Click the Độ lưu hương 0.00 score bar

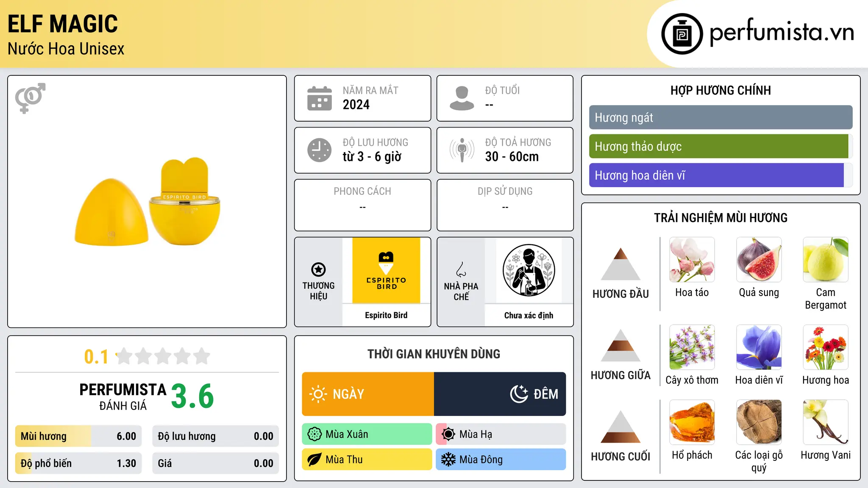pyautogui.click(x=216, y=436)
